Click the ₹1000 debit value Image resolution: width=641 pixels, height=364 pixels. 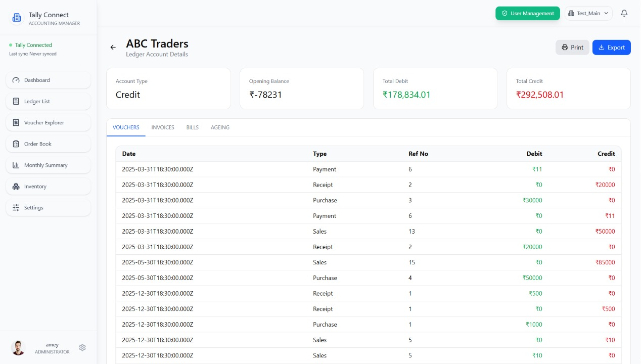coord(534,325)
